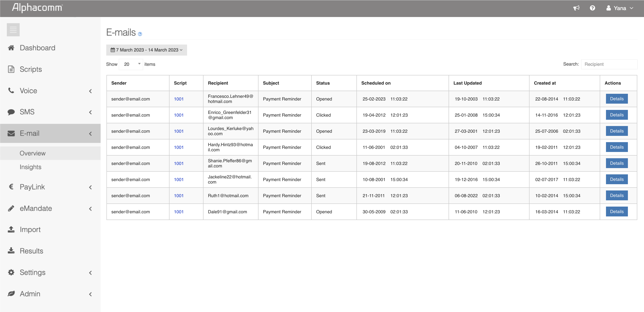Switch to the Insights page
This screenshot has height=312, width=644.
coord(30,167)
